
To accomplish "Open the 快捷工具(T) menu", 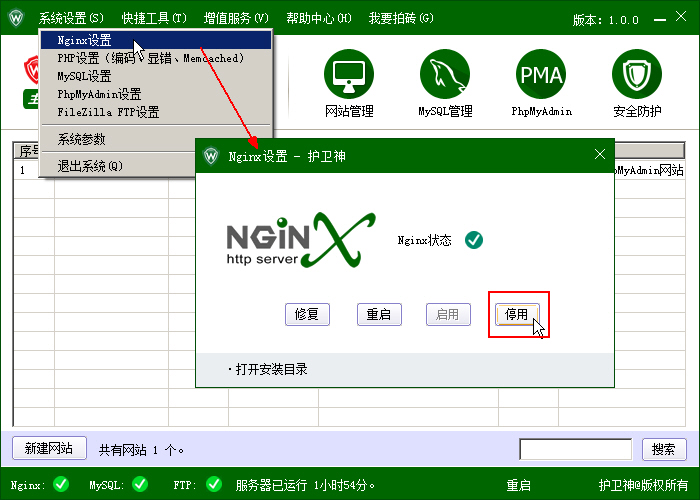I will pos(154,18).
